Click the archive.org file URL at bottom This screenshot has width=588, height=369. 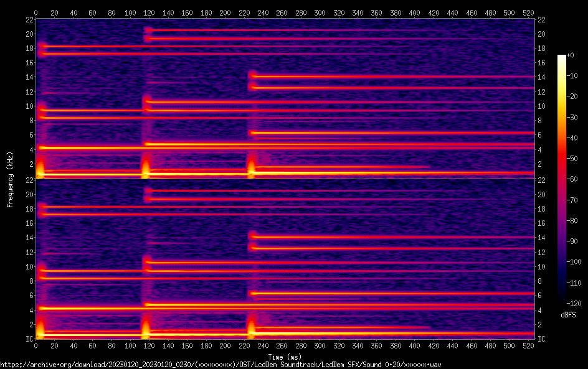220,365
